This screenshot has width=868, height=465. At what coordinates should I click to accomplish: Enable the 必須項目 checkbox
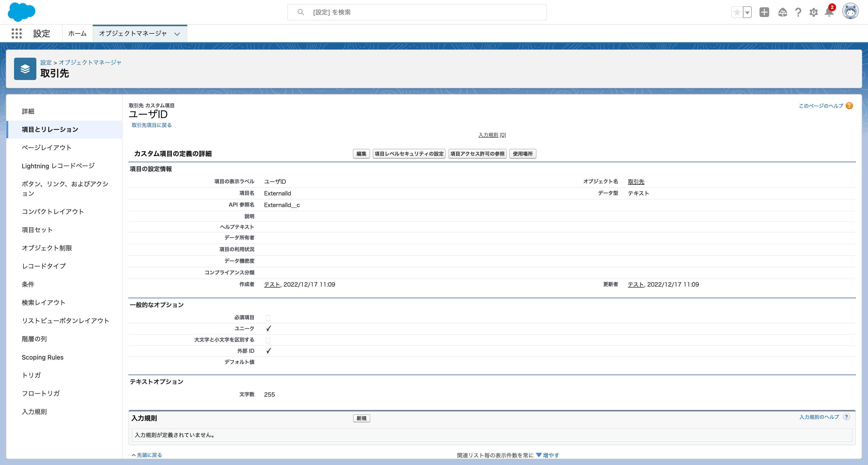click(268, 317)
